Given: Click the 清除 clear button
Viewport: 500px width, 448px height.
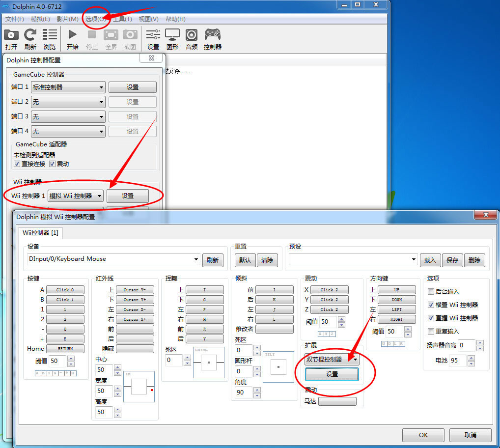Looking at the screenshot, I should click(x=267, y=260).
